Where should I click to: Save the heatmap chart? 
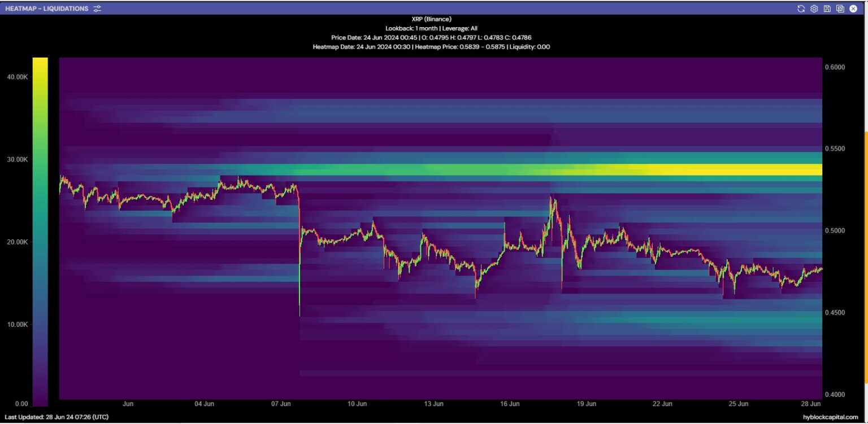pyautogui.click(x=827, y=8)
